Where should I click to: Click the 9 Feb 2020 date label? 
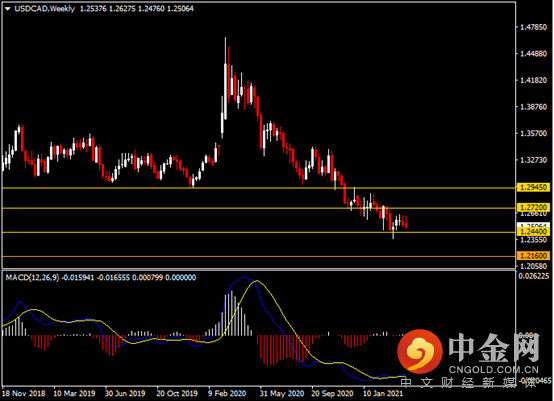(227, 394)
